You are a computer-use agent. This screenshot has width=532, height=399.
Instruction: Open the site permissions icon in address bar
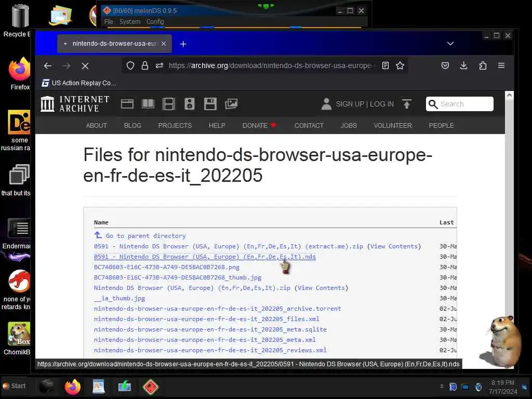[159, 65]
